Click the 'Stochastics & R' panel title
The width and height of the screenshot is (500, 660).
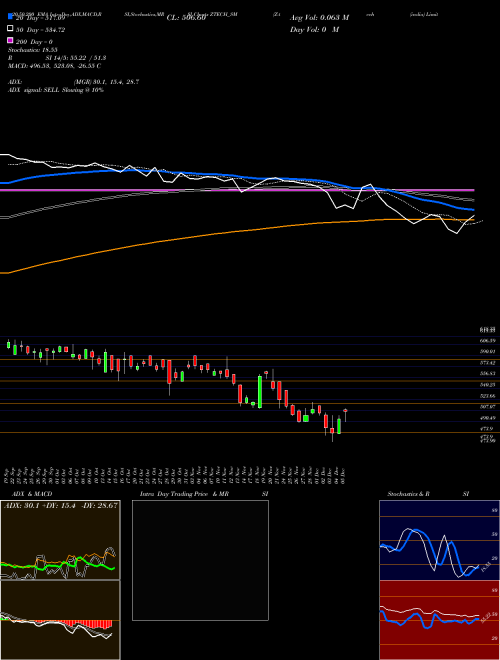pos(408,494)
